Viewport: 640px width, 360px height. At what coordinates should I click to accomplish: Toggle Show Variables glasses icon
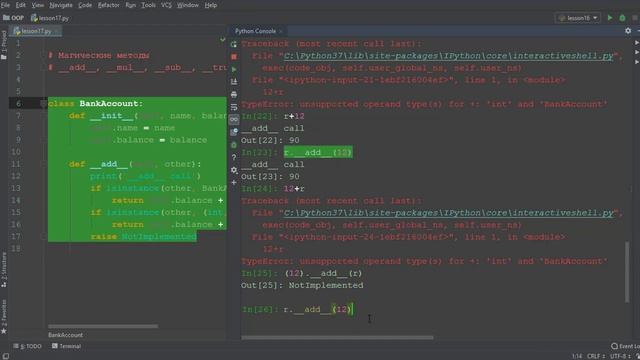tap(234, 120)
